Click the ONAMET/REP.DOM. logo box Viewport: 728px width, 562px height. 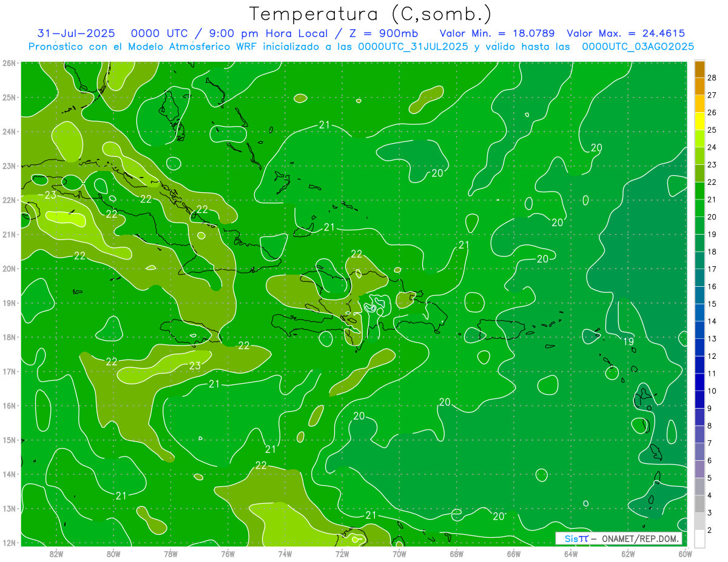click(x=619, y=538)
